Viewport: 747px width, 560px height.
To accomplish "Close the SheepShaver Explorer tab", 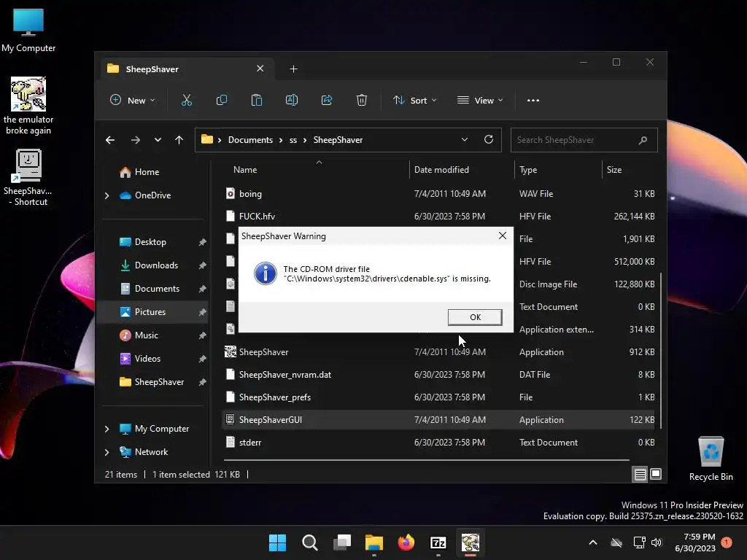I will 260,69.
